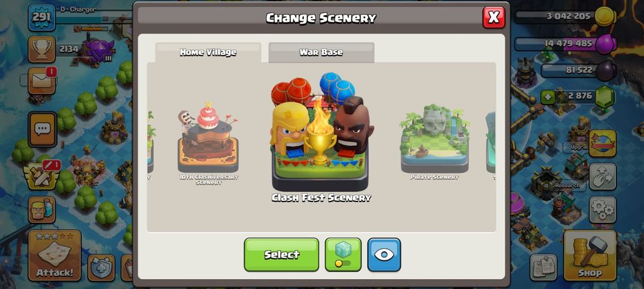Choose the 10th Clashiversary Scenery thumbnail
The height and width of the screenshot is (289, 644).
[x=208, y=143]
